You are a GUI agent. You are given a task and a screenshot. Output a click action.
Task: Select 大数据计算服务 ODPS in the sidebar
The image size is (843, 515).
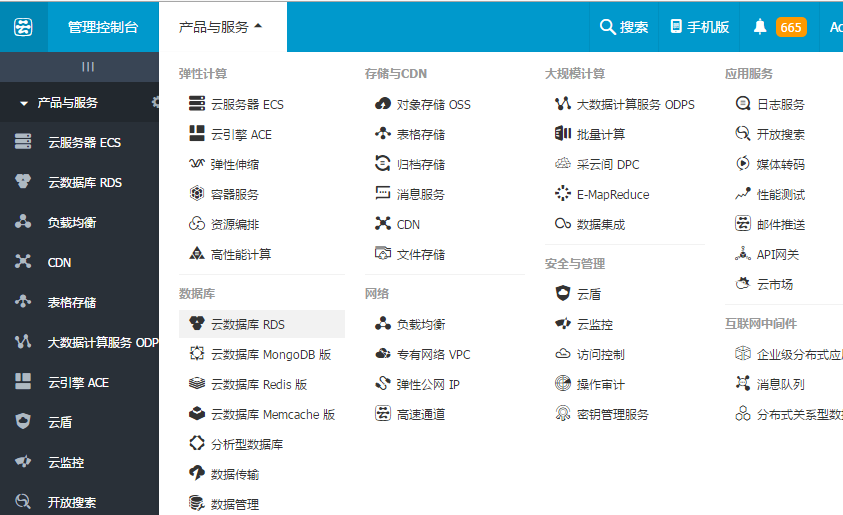pyautogui.click(x=103, y=342)
